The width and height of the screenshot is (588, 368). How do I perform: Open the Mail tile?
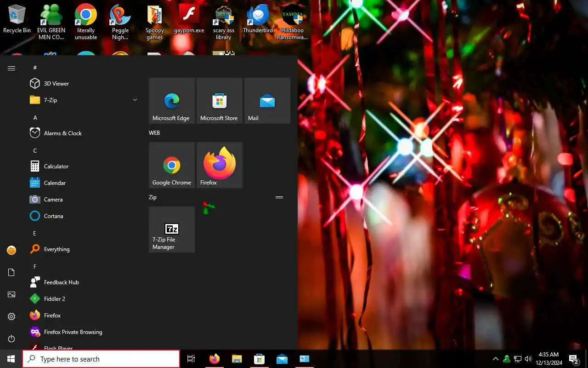pyautogui.click(x=267, y=101)
